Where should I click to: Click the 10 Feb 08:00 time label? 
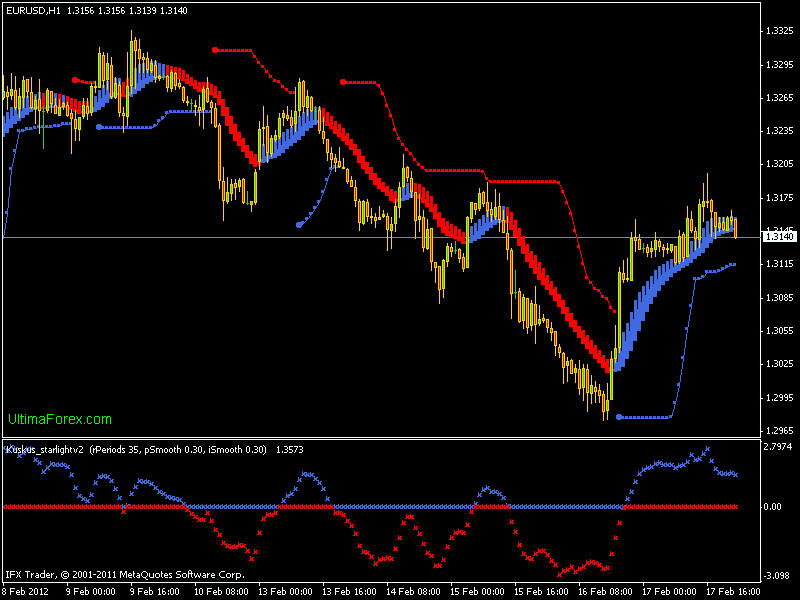click(x=221, y=592)
